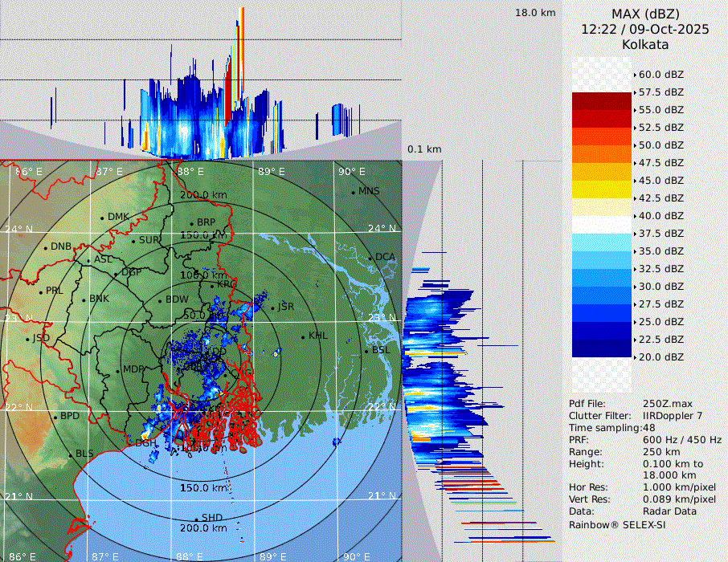The width and height of the screenshot is (728, 562).
Task: Select the darkest blue legend swatch
Action: coord(602,348)
